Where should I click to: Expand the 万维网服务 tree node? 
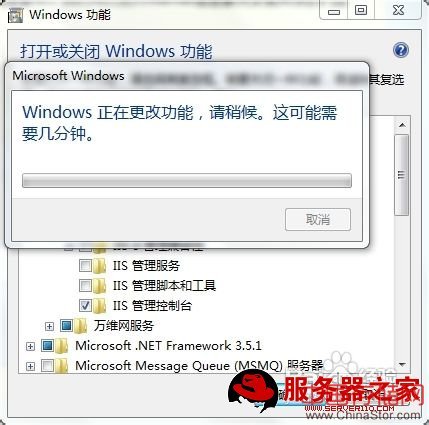49,326
